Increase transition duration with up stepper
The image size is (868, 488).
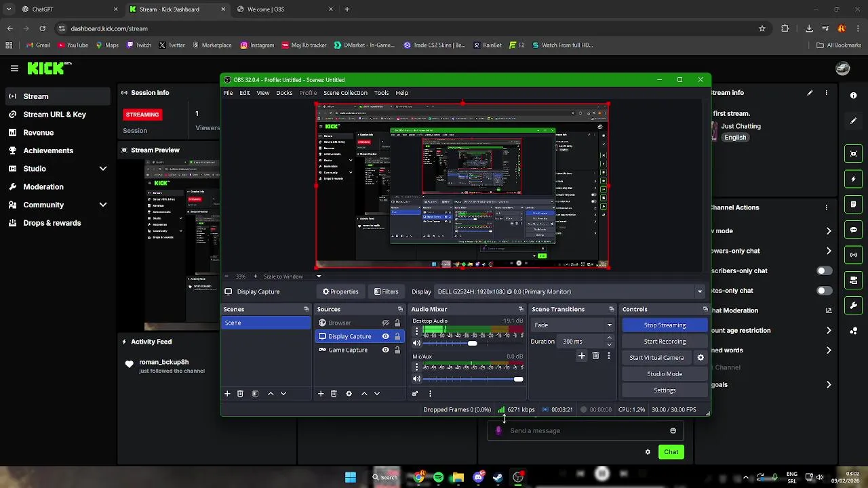click(x=609, y=338)
